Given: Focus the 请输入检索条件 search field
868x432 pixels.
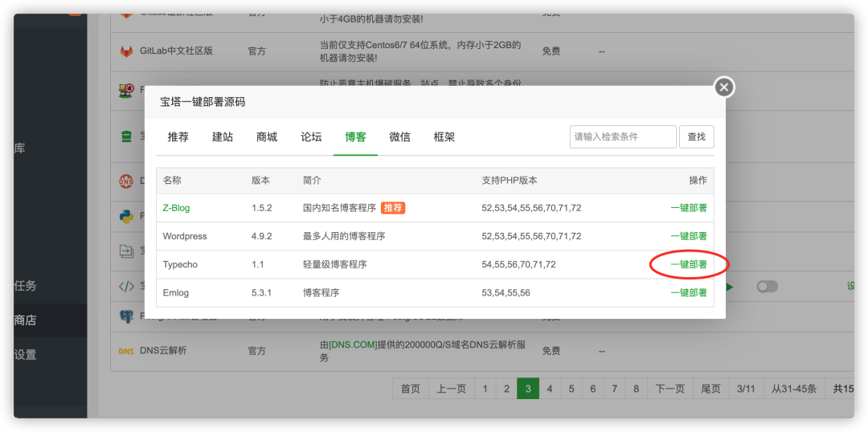Looking at the screenshot, I should click(623, 137).
